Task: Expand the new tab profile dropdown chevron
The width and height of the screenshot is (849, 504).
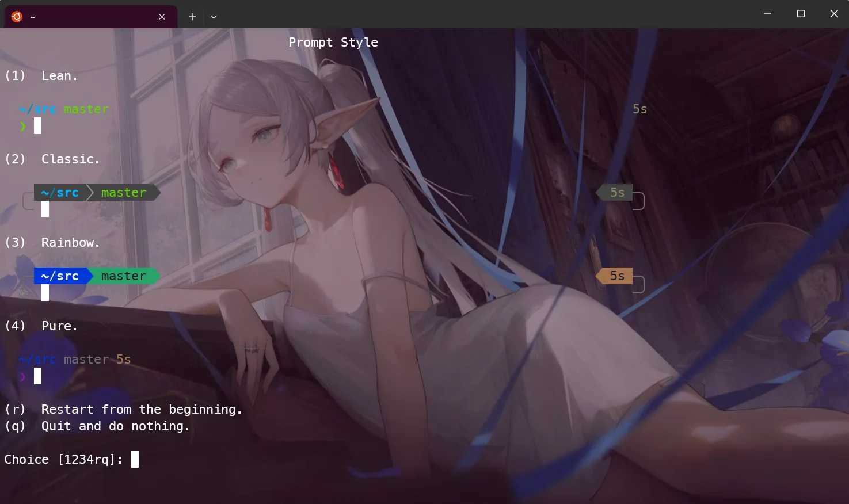Action: [214, 17]
